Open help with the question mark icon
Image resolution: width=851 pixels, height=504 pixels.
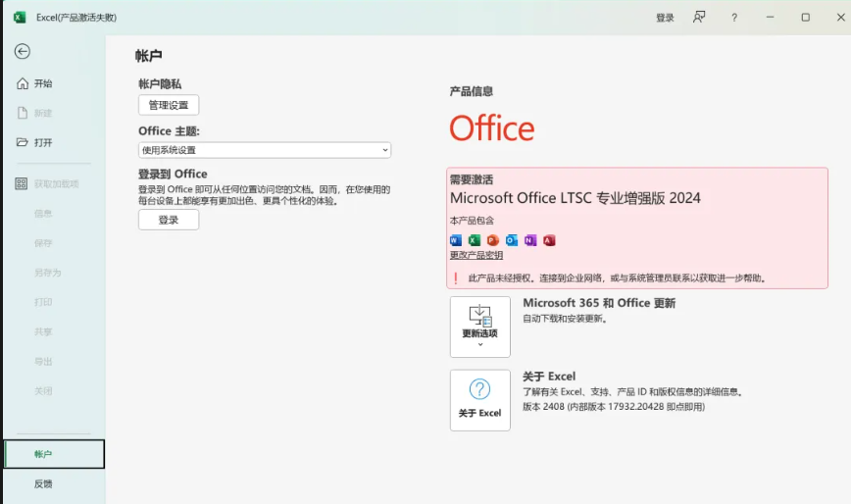coord(734,18)
